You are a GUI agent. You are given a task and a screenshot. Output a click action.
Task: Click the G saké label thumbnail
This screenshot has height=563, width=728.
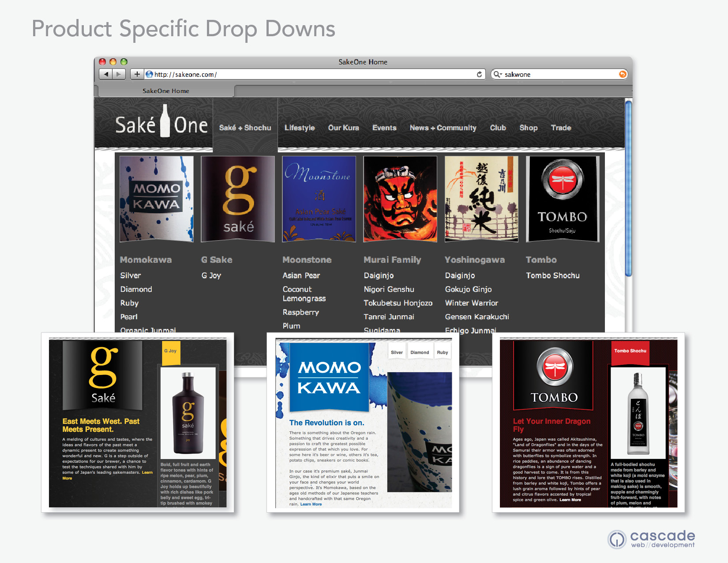[238, 199]
